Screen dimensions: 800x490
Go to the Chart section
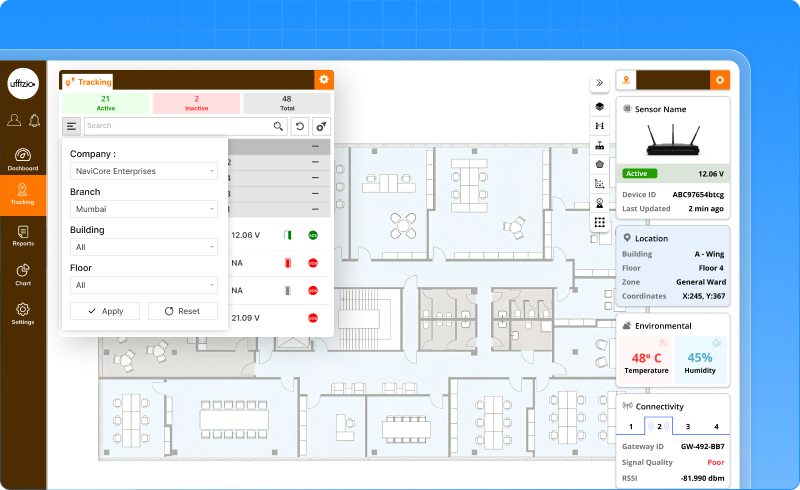[x=23, y=274]
